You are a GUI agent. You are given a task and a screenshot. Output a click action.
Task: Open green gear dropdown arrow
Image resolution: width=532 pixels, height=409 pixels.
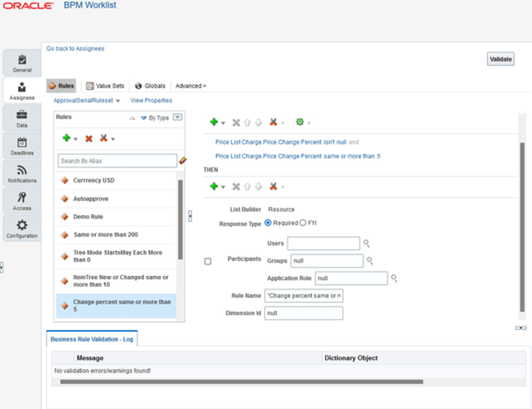pos(308,123)
